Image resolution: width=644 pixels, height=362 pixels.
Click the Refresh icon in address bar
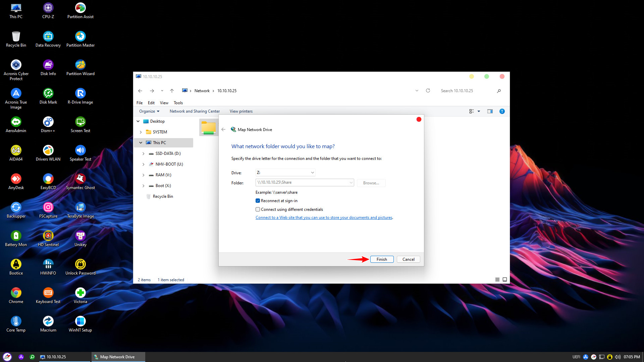[428, 90]
